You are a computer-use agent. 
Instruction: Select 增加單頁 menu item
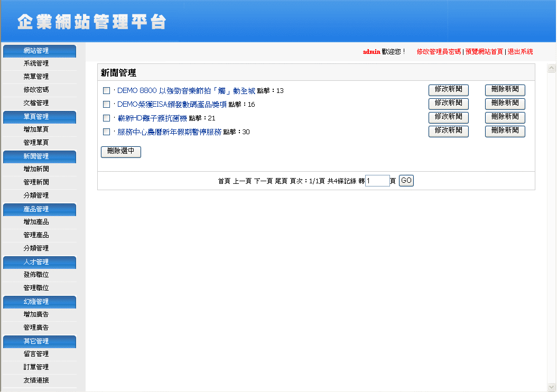[x=36, y=129]
